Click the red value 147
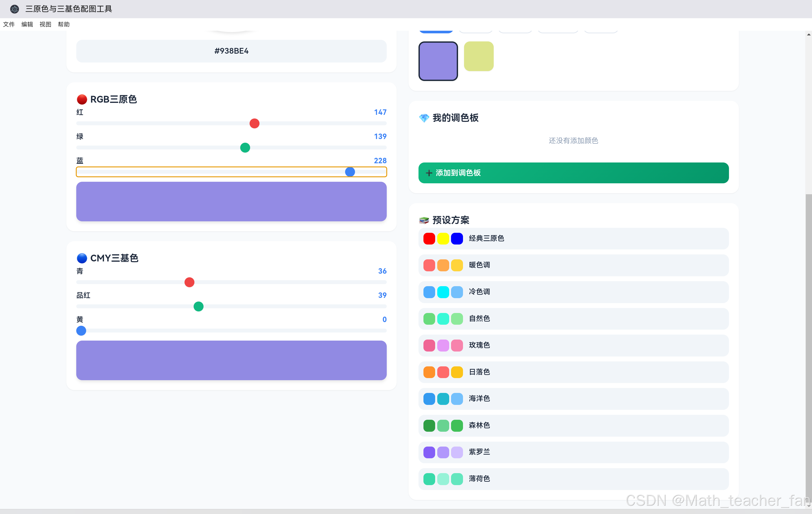 pos(380,112)
